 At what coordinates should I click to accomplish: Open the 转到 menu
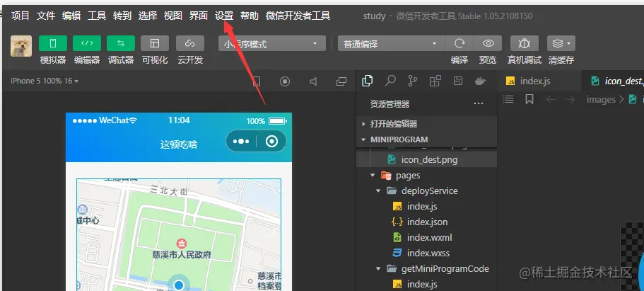click(x=122, y=16)
